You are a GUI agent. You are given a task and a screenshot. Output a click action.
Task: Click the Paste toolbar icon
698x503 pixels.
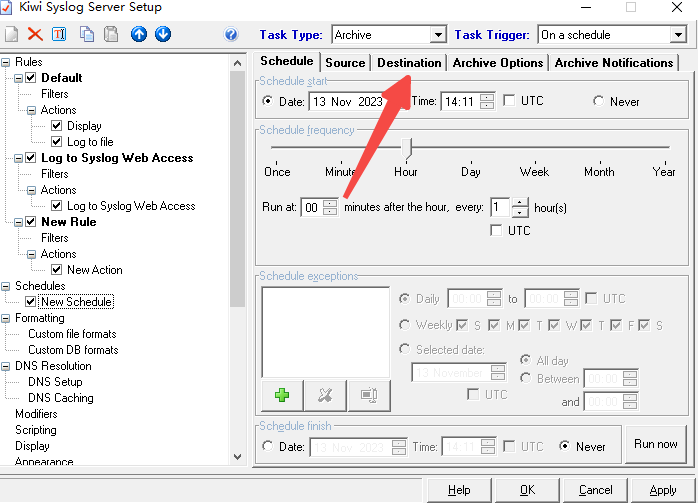click(x=111, y=34)
